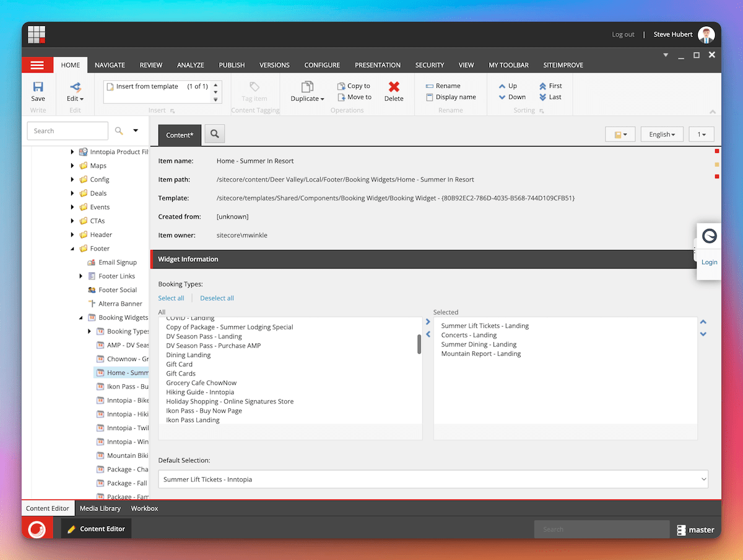Move the item up in sort order
The height and width of the screenshot is (560, 743).
(510, 85)
